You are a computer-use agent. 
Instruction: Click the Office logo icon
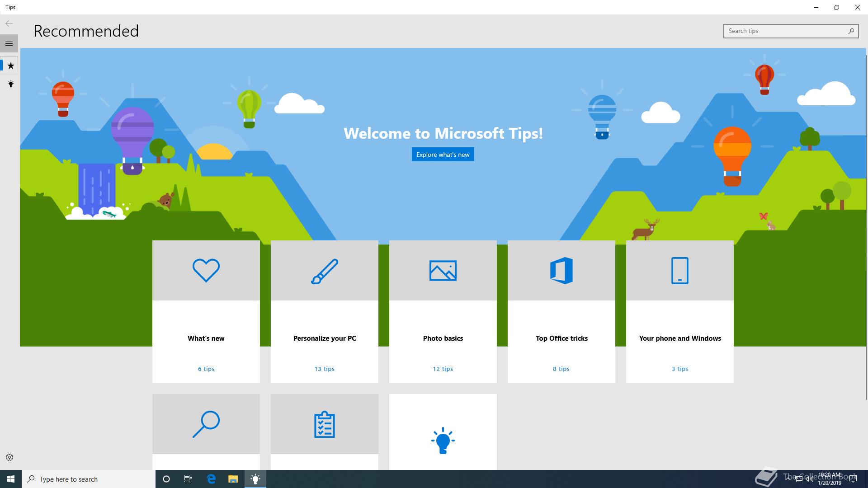pyautogui.click(x=561, y=271)
